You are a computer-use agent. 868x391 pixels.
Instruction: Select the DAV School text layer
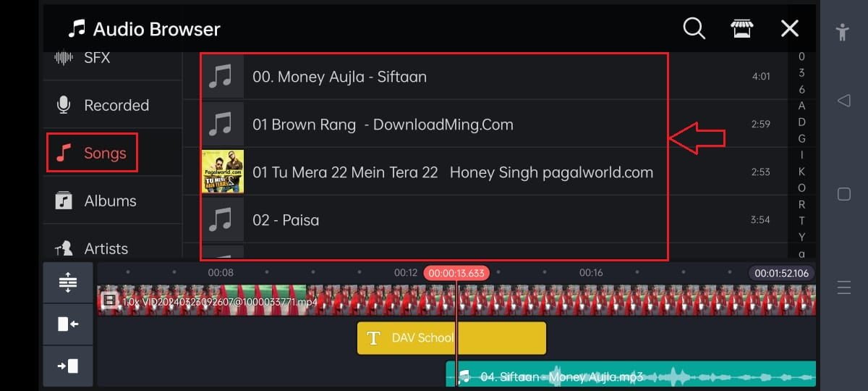451,338
